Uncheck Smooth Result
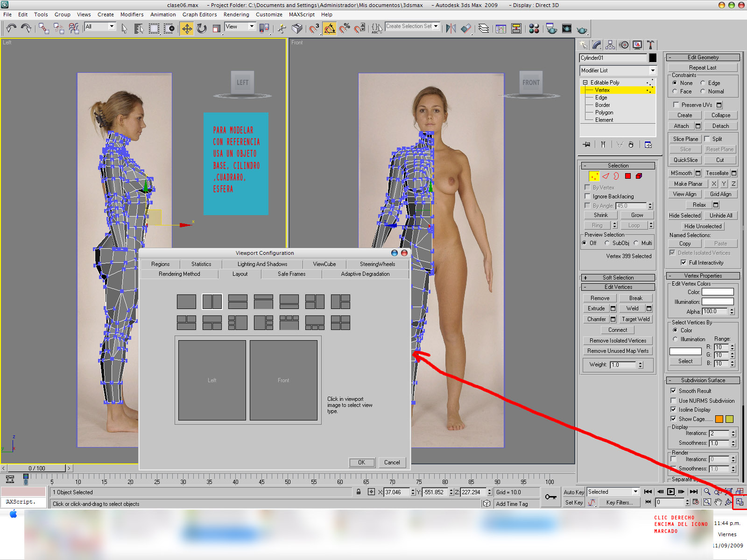 (673, 391)
